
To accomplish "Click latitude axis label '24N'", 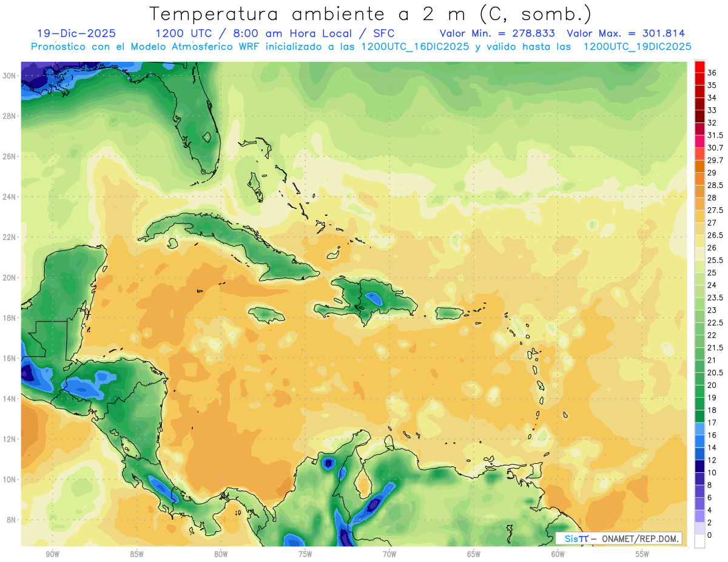I will (x=9, y=197).
